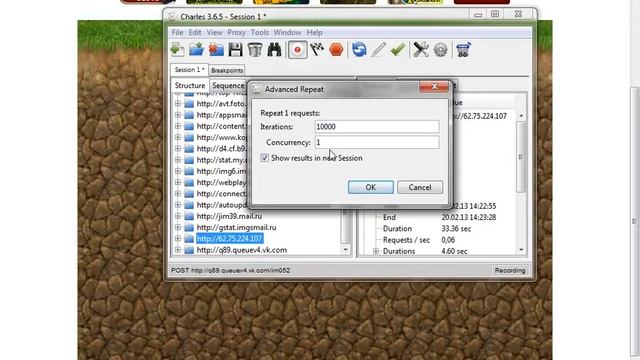Expand the http://62.75.224.107 node
Screen dimensions: 640x360
[x=178, y=238]
